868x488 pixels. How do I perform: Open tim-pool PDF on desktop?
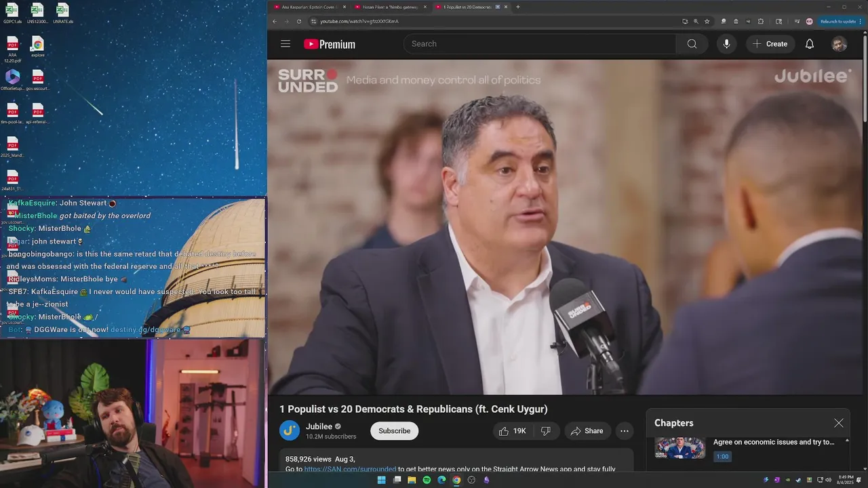click(12, 113)
